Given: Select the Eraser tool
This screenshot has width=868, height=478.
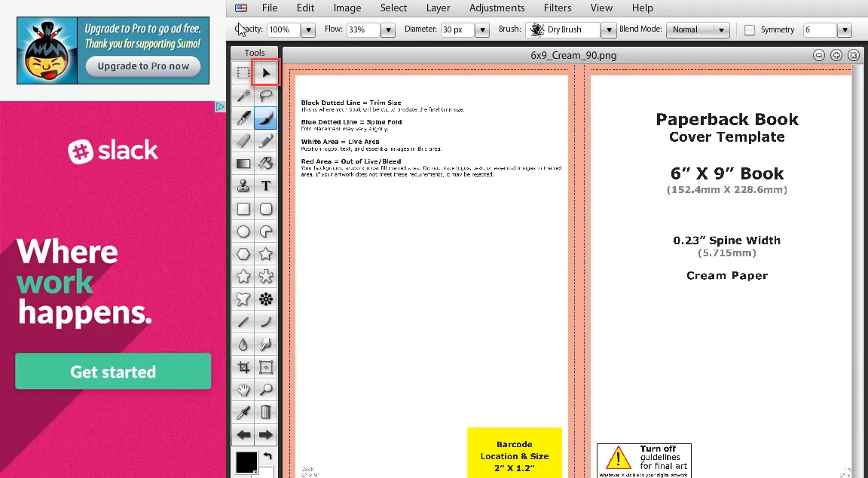Looking at the screenshot, I should click(x=243, y=141).
